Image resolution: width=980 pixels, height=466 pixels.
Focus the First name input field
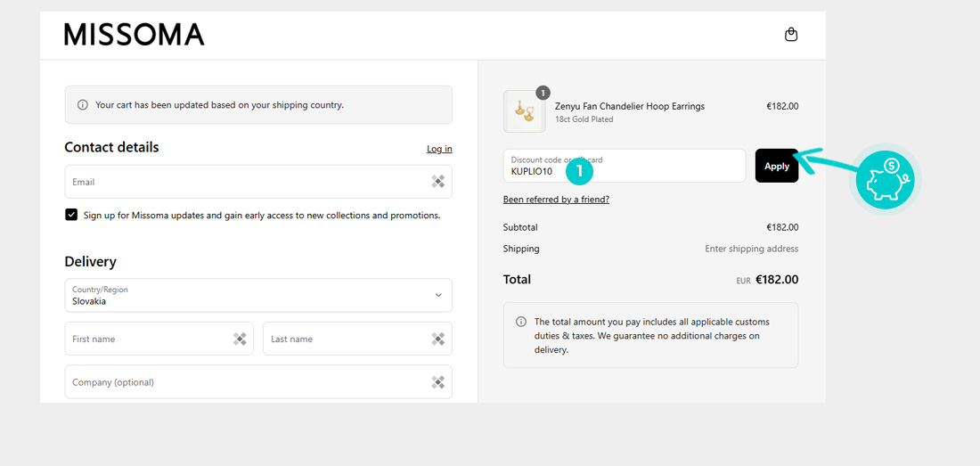(159, 339)
